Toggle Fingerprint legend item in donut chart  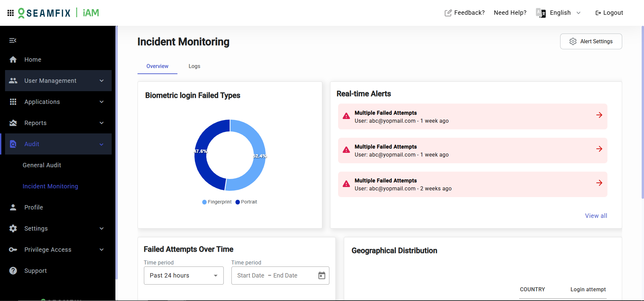[x=217, y=202]
